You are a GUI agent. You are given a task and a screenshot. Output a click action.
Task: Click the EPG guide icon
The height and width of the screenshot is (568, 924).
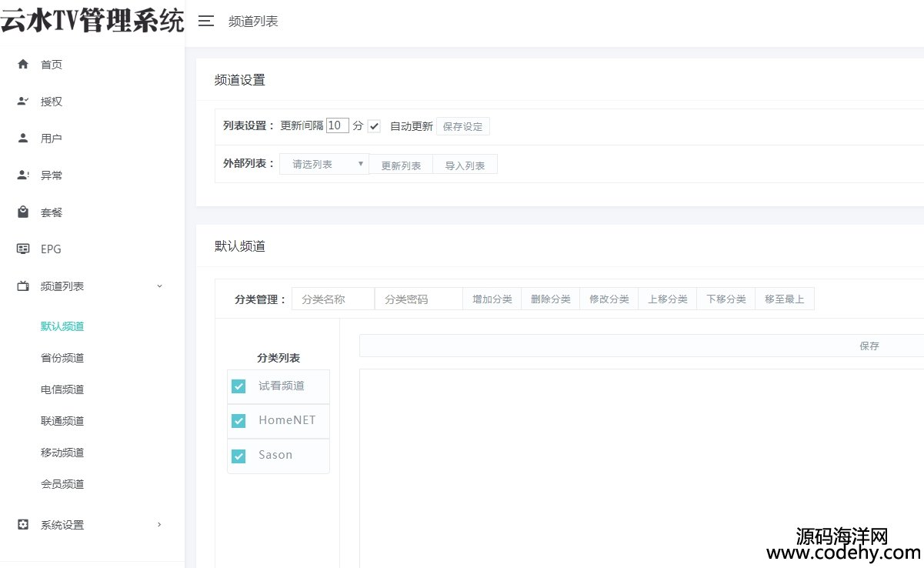click(x=23, y=249)
